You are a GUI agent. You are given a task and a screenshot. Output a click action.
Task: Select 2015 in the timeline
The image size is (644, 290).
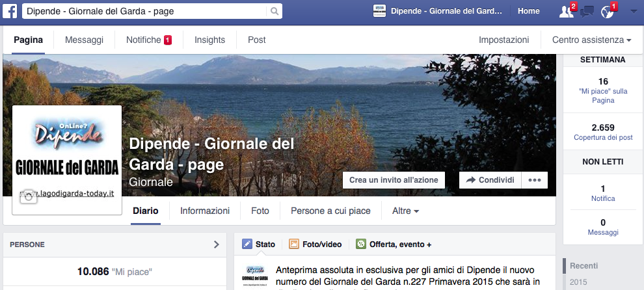pyautogui.click(x=578, y=282)
